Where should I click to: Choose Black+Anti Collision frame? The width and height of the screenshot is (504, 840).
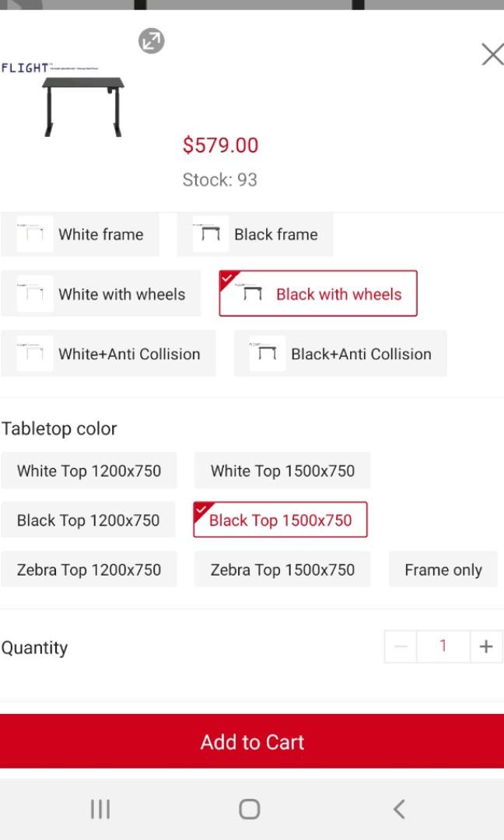340,354
